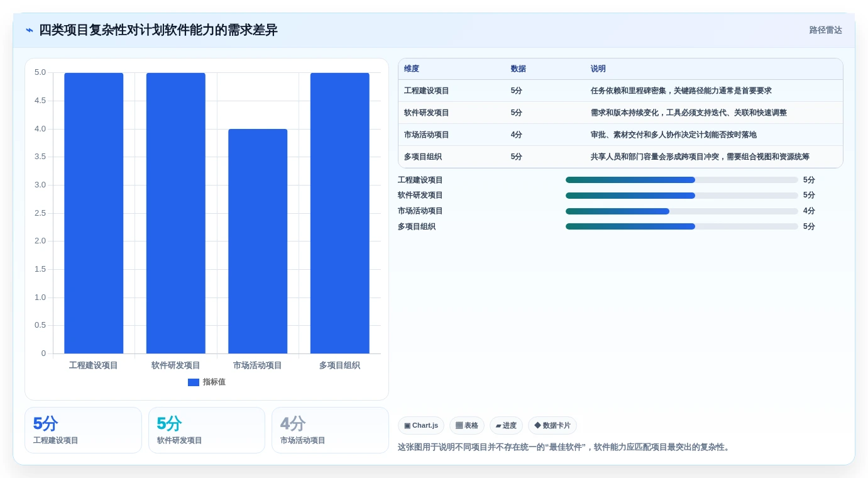This screenshot has width=868, height=478.
Task: Open the 4分 市场活动项目 data card
Action: coord(330,430)
